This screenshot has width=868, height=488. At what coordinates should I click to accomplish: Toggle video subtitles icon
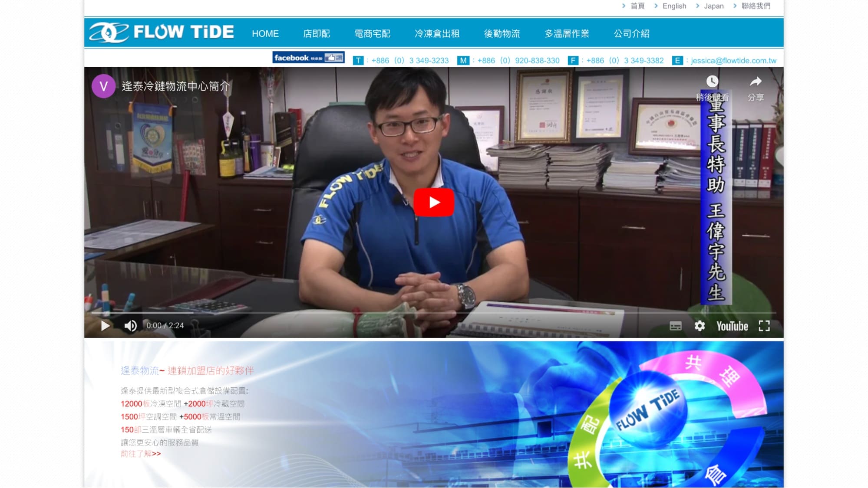pyautogui.click(x=675, y=326)
